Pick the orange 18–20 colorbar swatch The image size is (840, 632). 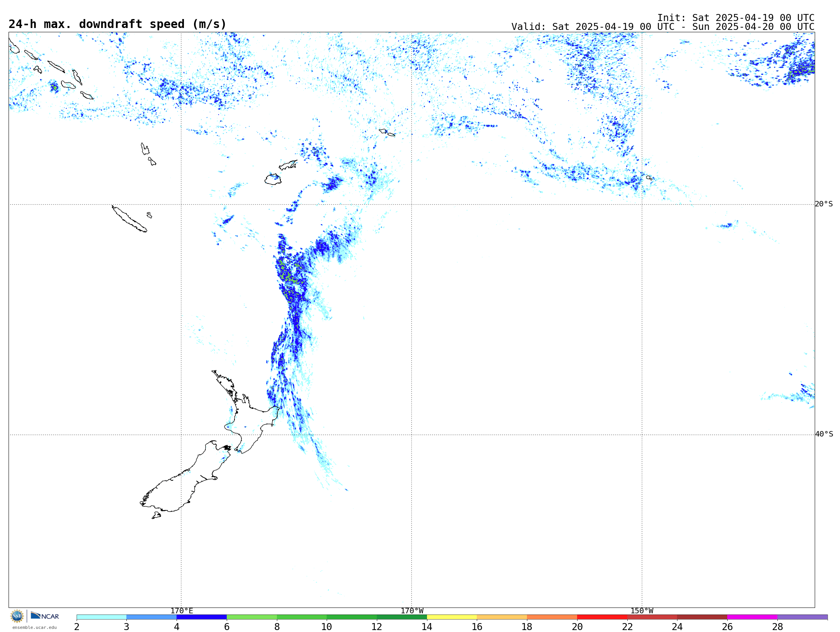point(552,617)
